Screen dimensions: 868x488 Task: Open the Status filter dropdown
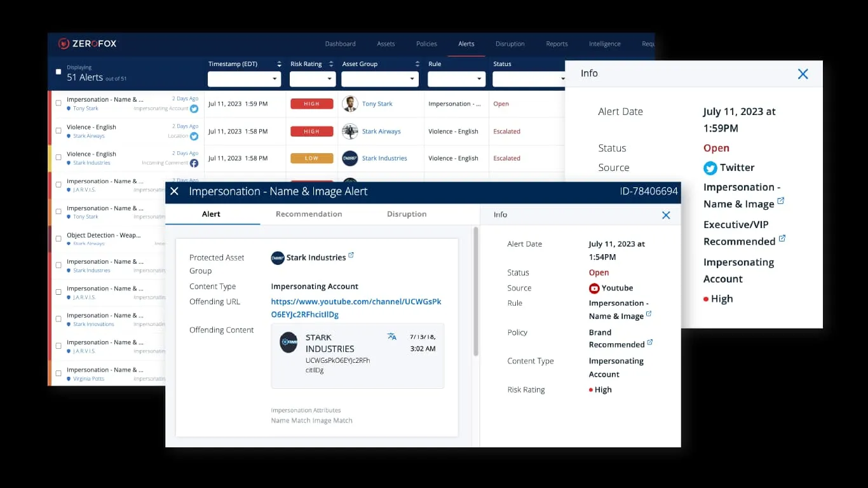tap(529, 79)
